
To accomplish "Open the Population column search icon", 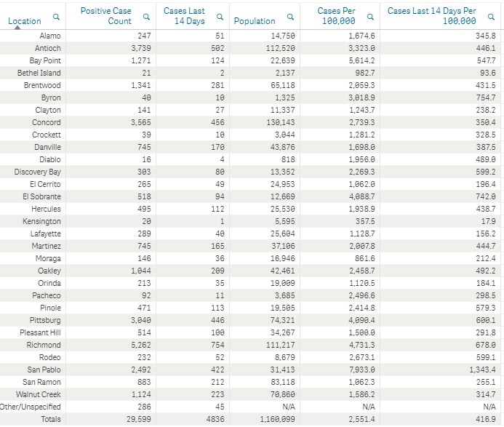I will point(290,17).
